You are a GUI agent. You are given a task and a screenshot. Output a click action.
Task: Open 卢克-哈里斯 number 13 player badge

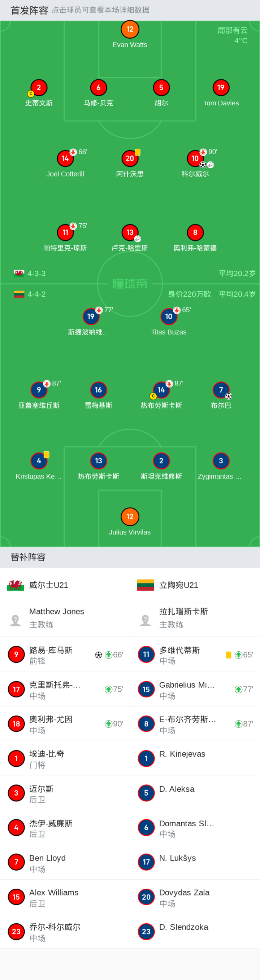130,232
